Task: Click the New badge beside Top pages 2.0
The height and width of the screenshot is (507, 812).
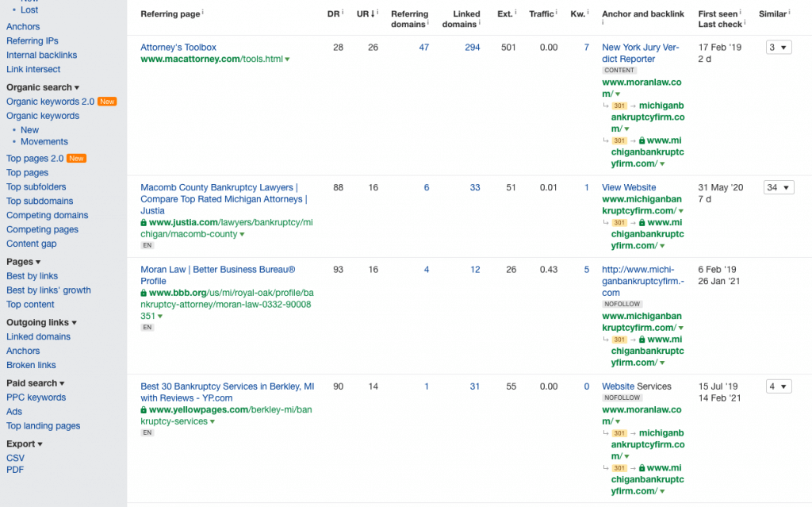Action: 77,159
